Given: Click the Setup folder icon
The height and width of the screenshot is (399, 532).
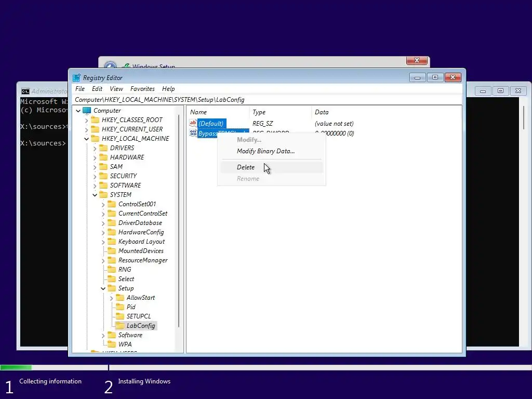Looking at the screenshot, I should coord(112,288).
